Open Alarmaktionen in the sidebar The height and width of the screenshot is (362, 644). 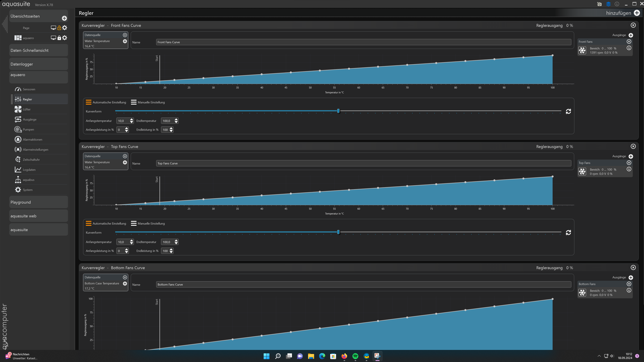(33, 139)
